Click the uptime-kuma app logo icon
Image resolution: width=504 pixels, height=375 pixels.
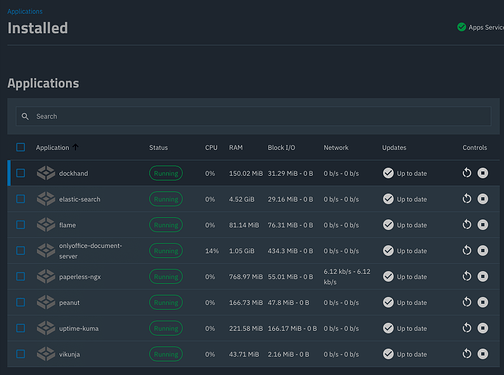coord(46,328)
